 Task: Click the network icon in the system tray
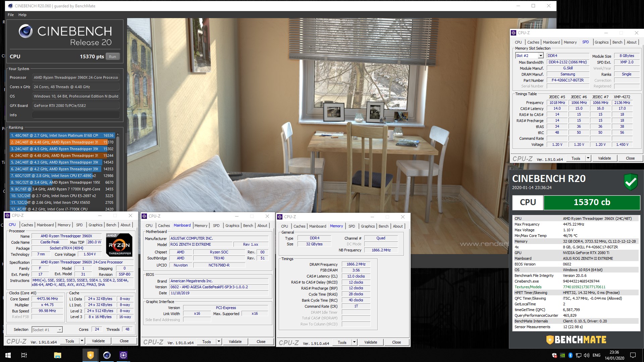pyautogui.click(x=579, y=355)
